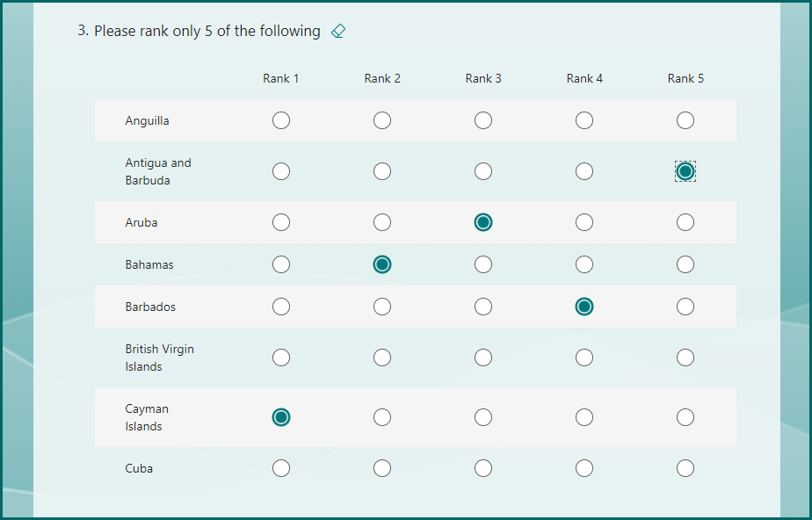Screen dimensions: 812x520
Task: Set Barbados to Rank 5
Action: point(685,307)
